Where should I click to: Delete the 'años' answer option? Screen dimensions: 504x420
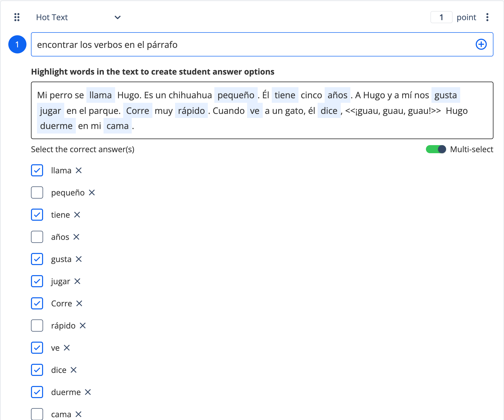(76, 237)
